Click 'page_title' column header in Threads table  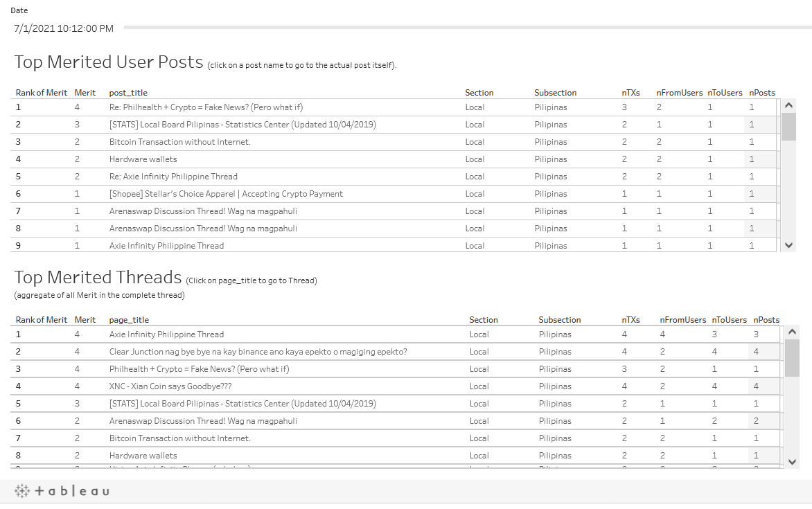click(x=129, y=320)
